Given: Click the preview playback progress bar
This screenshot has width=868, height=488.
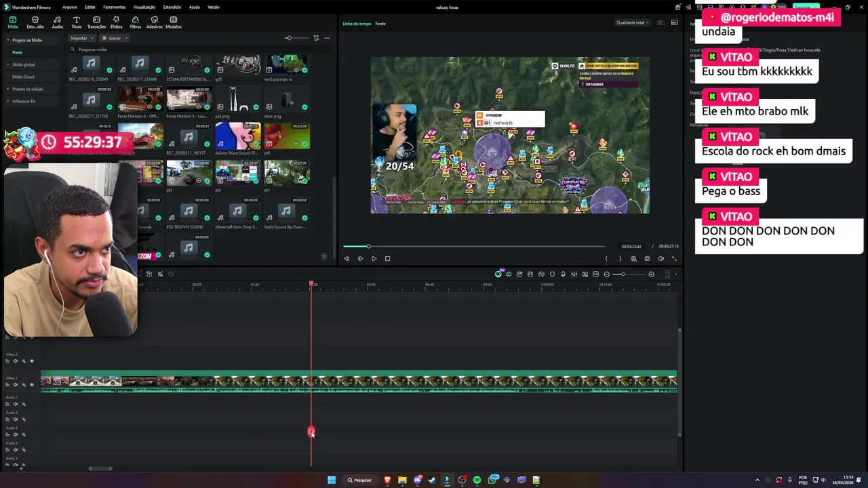Looking at the screenshot, I should [473, 246].
